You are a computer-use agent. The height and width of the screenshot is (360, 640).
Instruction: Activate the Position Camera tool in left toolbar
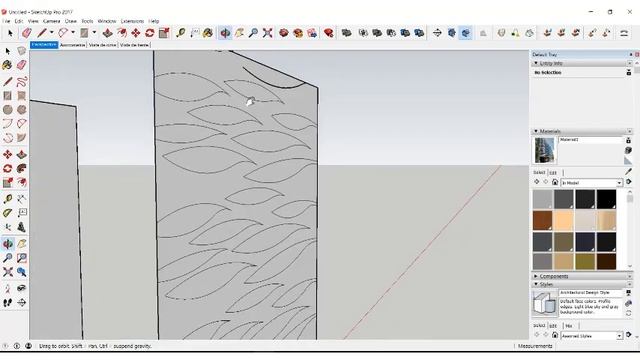click(8, 289)
